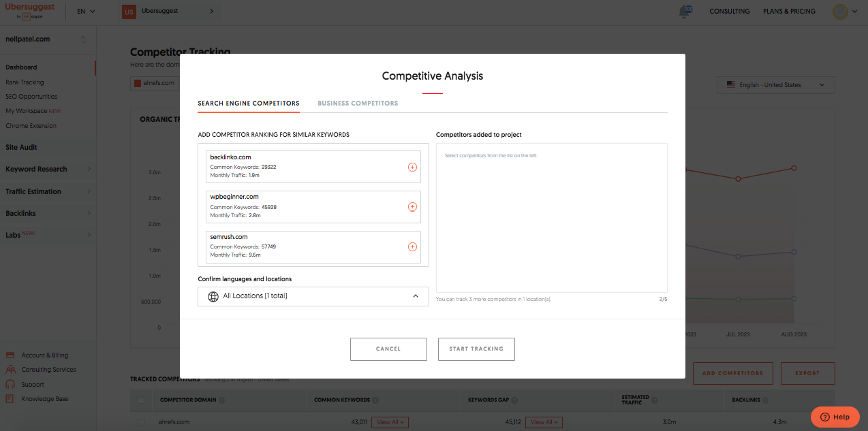Add semrush.com with the plus icon
The height and width of the screenshot is (431, 868).
pos(412,247)
